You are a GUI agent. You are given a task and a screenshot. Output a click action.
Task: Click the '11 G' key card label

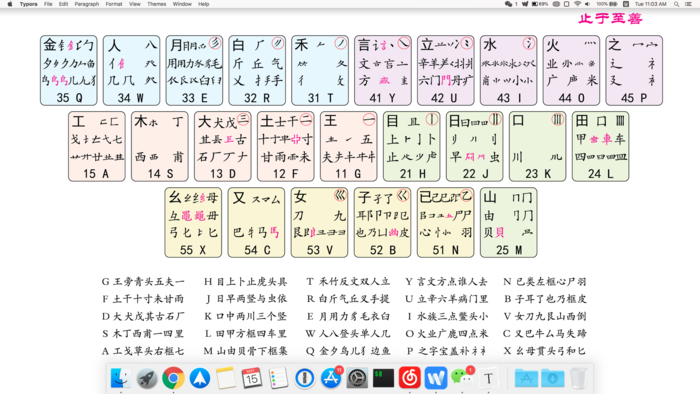pyautogui.click(x=348, y=174)
